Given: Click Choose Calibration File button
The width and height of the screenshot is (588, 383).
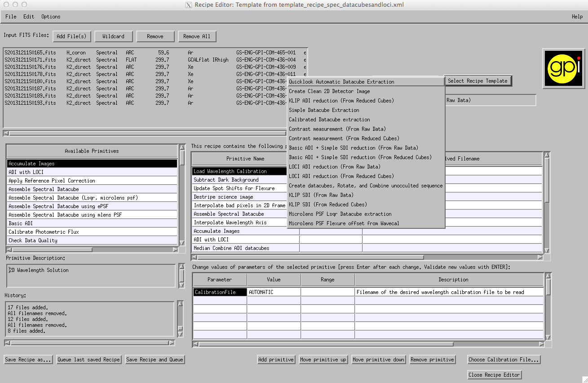Looking at the screenshot, I should click(x=503, y=360).
